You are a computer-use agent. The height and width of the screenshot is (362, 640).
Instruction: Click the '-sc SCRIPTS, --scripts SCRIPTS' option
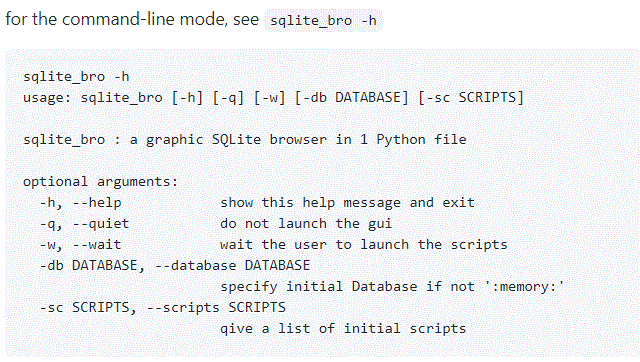click(162, 307)
